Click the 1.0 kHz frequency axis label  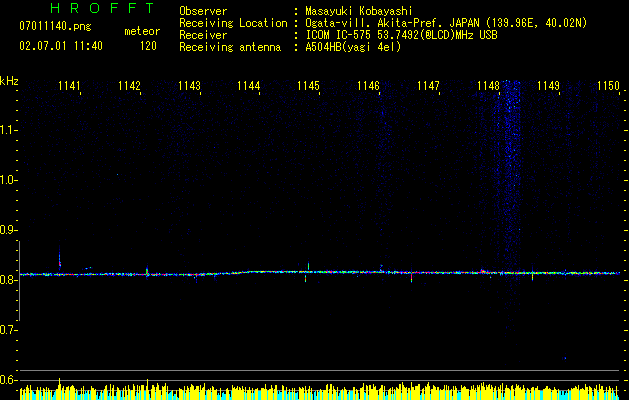8,180
